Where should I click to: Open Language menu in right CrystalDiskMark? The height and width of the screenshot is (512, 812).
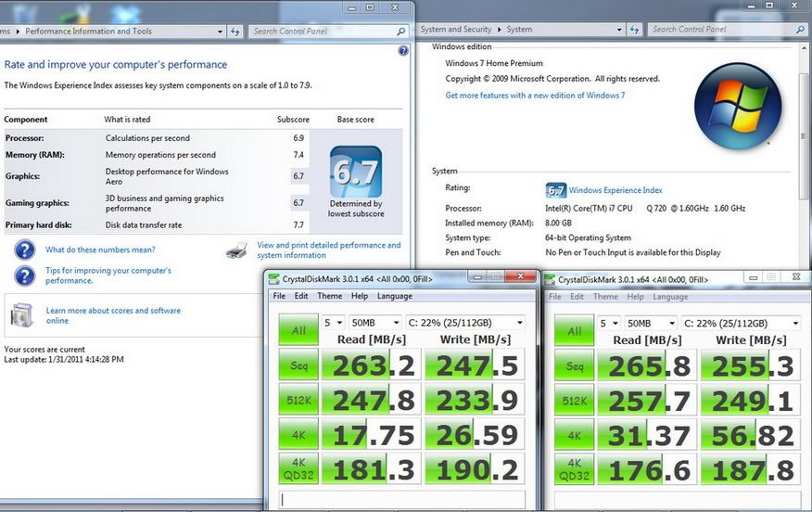[x=670, y=297]
